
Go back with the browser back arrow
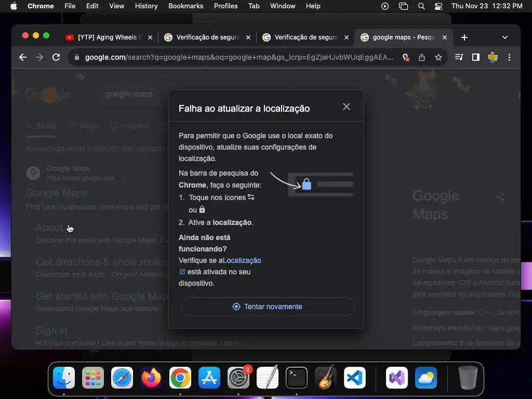point(23,57)
